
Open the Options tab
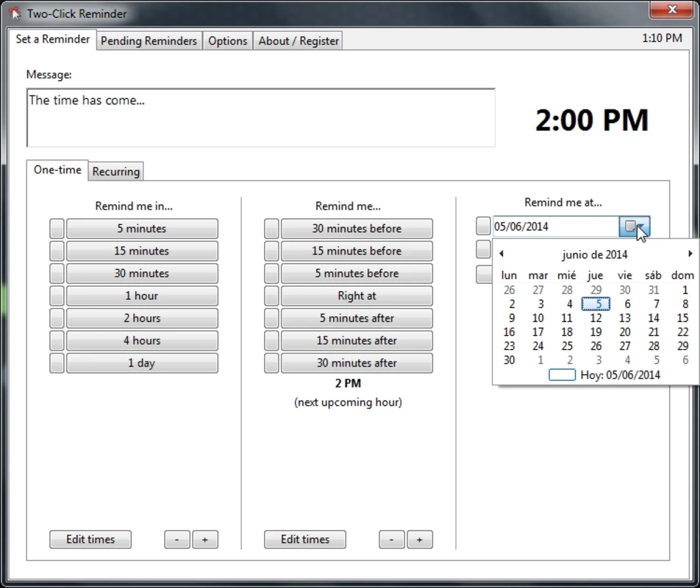(x=228, y=40)
